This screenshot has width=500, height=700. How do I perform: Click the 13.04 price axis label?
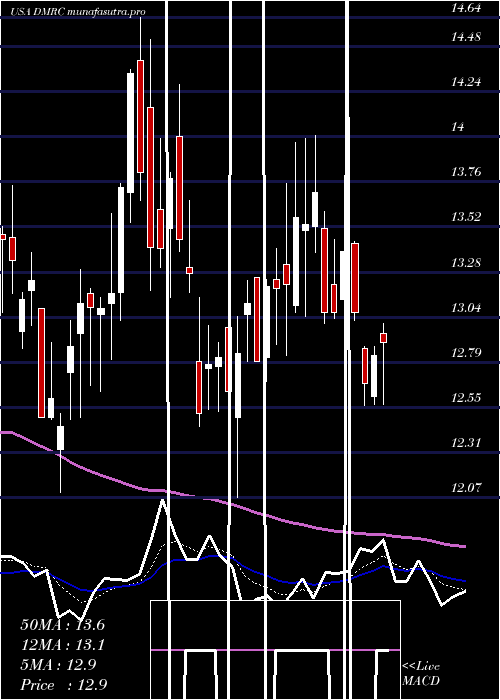coord(466,308)
